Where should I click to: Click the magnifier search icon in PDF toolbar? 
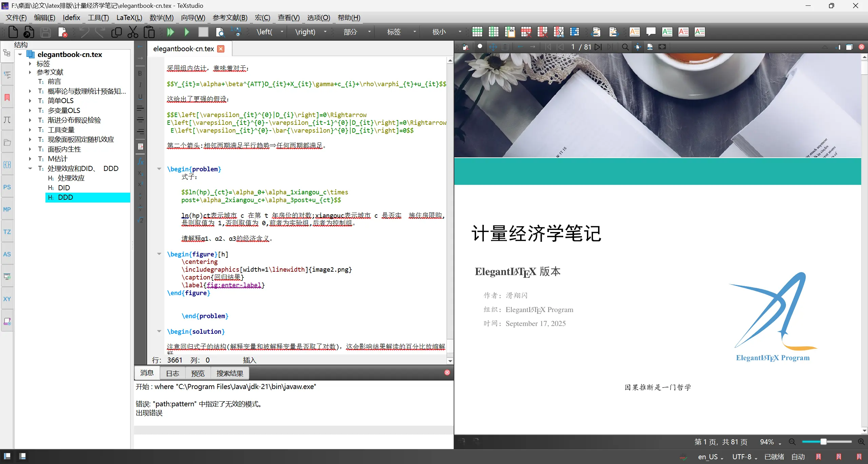coord(625,47)
